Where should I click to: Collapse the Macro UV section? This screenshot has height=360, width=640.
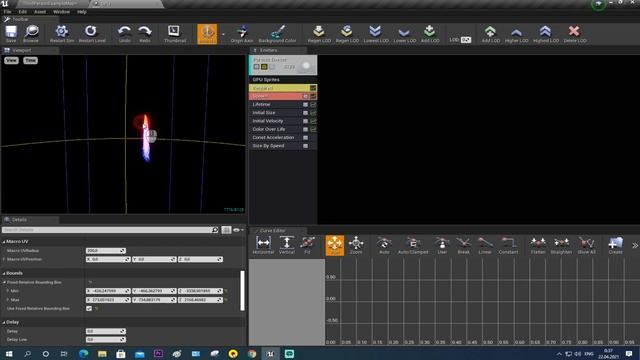click(4, 242)
